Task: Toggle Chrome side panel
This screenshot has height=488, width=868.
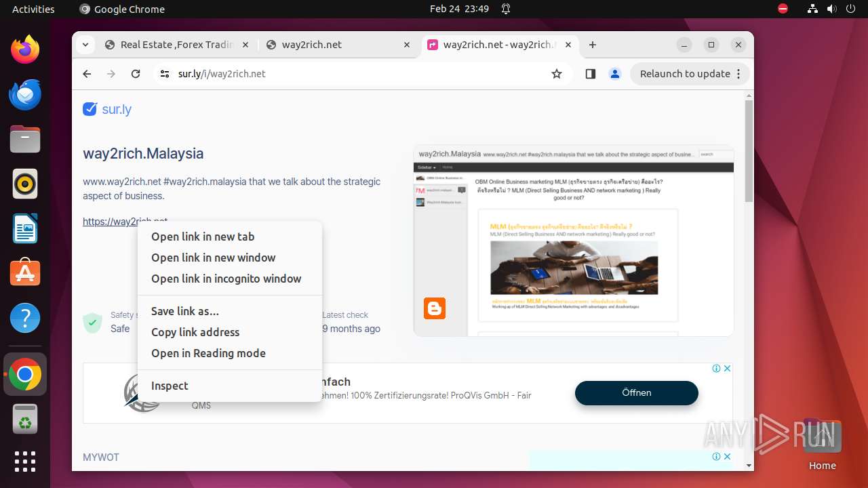Action: pyautogui.click(x=590, y=74)
